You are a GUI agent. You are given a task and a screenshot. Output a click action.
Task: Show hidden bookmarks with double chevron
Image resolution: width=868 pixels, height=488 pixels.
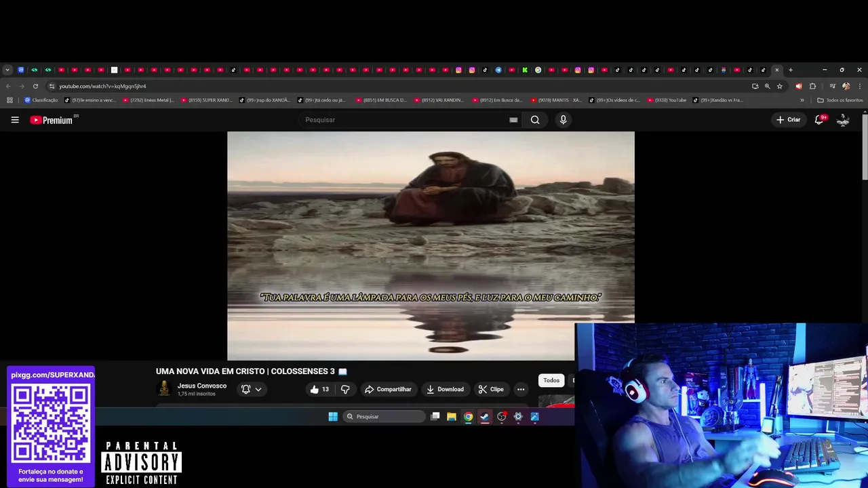tap(802, 100)
